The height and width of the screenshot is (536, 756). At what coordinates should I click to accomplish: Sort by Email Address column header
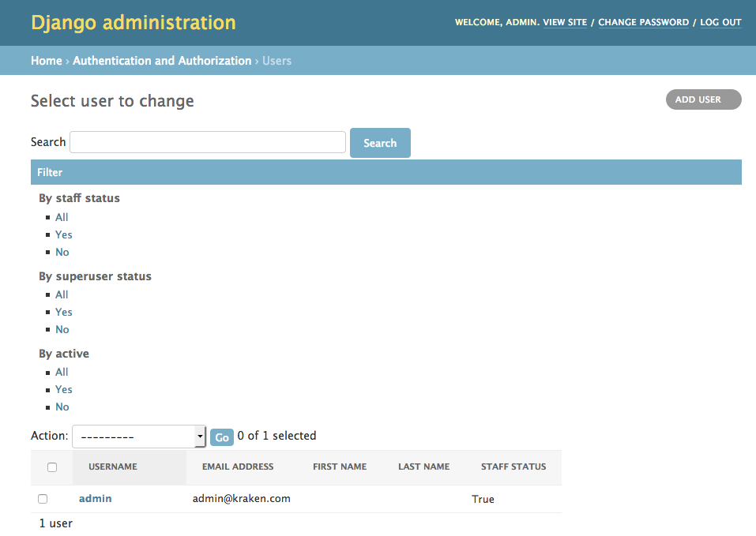click(238, 467)
